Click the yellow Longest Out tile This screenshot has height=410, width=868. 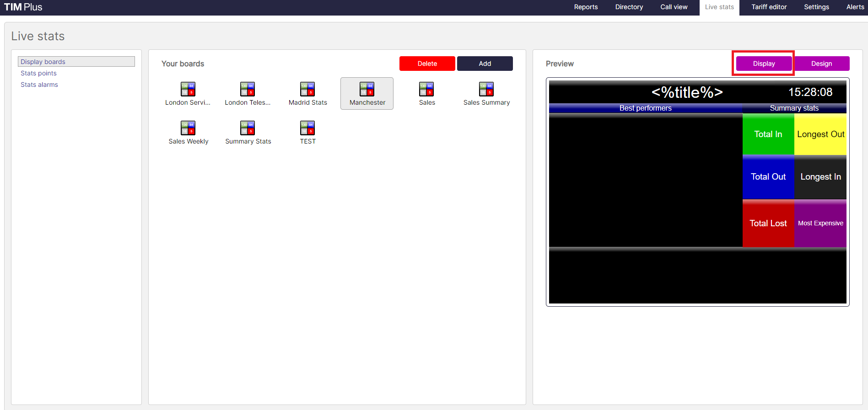coord(820,134)
